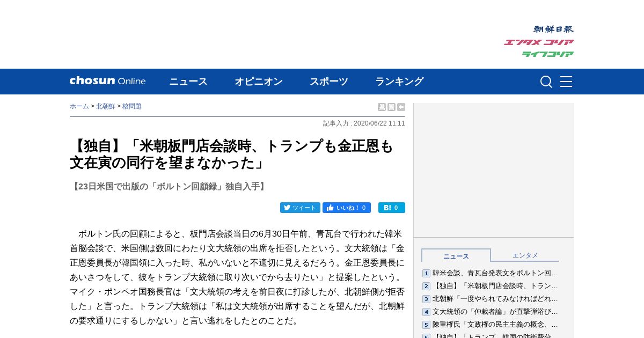Go to 核問題 breadcrumb link
644x338 pixels.
tap(132, 106)
